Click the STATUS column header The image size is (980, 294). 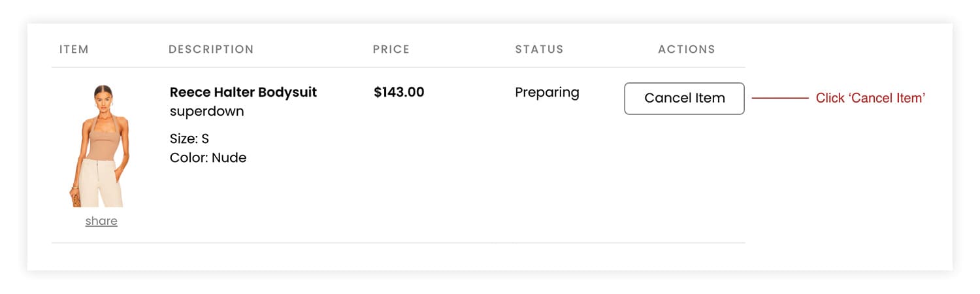click(539, 50)
